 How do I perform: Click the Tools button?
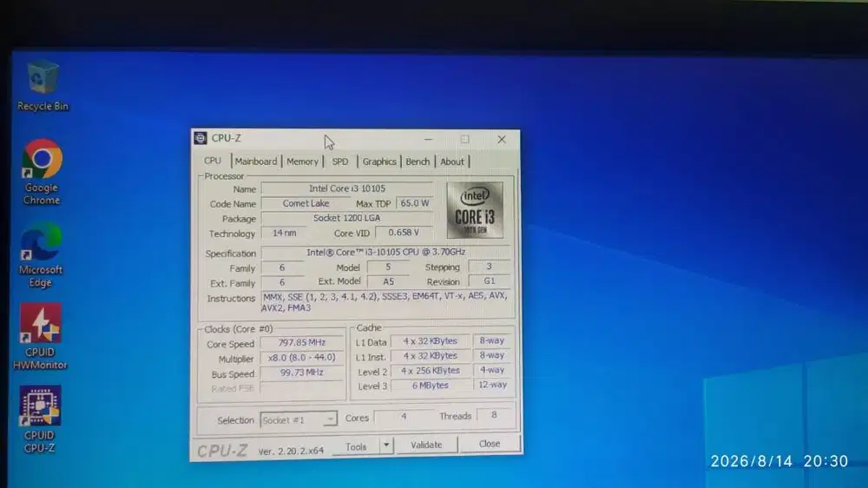coord(356,446)
